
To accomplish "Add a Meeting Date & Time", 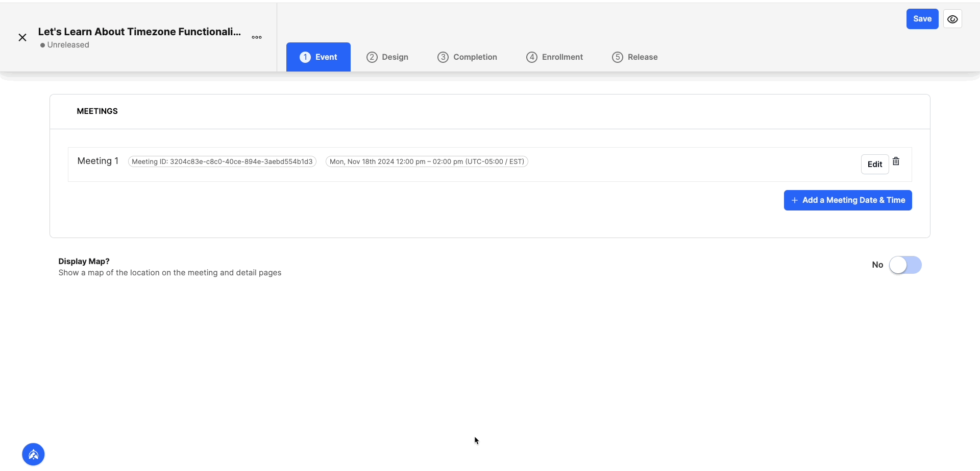I will [x=848, y=200].
